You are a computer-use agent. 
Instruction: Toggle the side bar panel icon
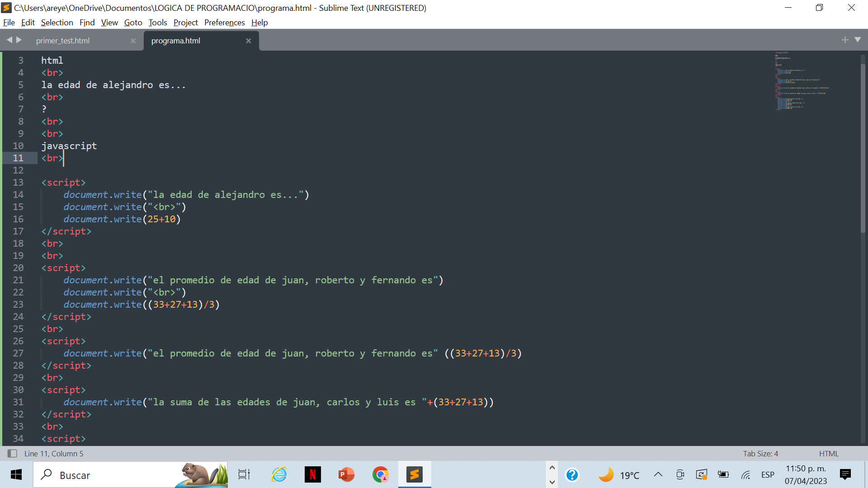pos(12,453)
